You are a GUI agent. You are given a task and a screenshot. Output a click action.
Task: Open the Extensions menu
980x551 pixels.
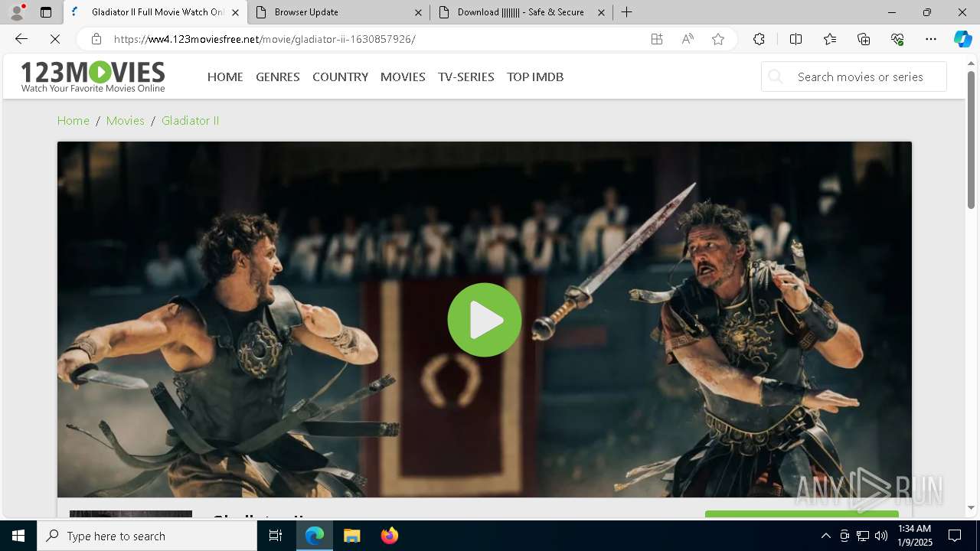pos(759,39)
